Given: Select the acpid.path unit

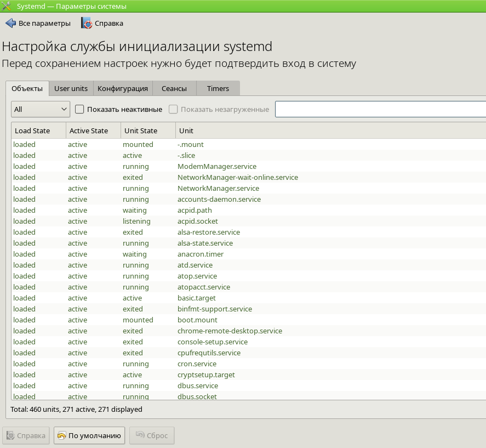Looking at the screenshot, I should coord(249,210).
